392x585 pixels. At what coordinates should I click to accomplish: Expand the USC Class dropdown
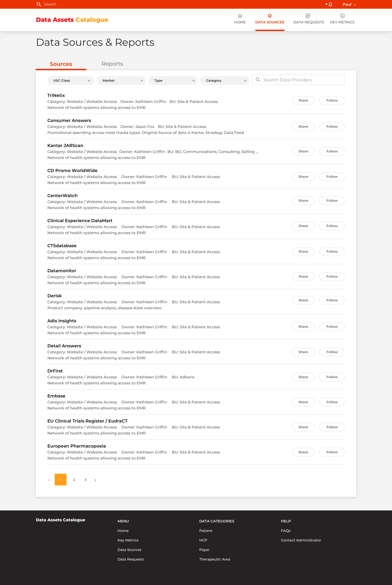coord(71,80)
